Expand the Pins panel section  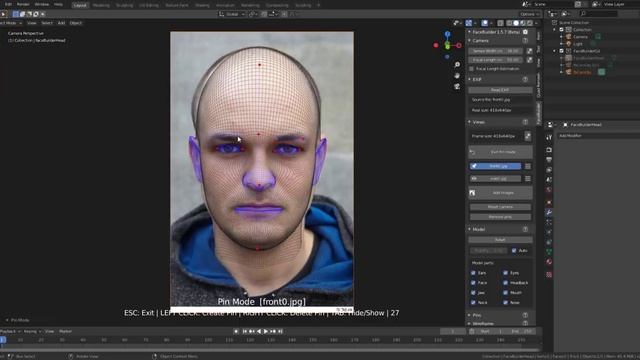476,315
